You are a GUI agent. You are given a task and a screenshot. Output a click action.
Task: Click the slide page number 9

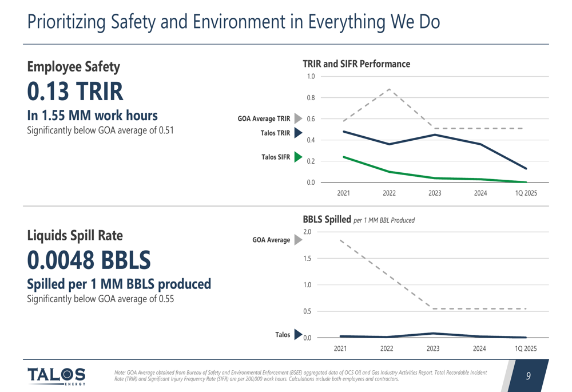click(x=528, y=376)
